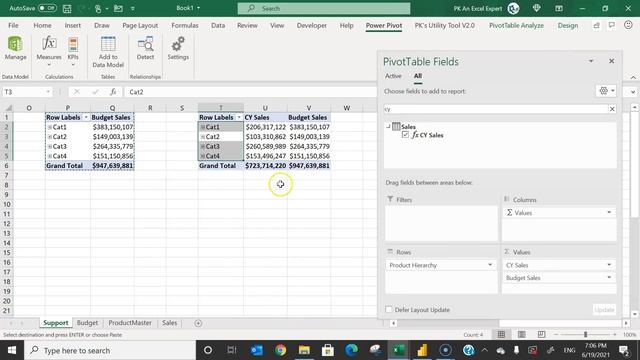Click zoom out minus button
This screenshot has height=360, width=640.
(x=556, y=334)
